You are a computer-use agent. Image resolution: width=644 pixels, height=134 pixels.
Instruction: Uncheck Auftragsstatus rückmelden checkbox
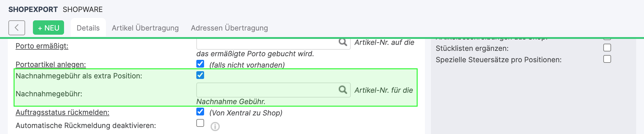point(200,112)
